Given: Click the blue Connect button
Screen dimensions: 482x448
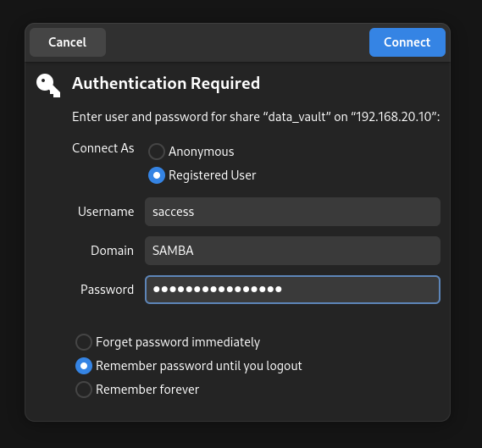Looking at the screenshot, I should (407, 42).
